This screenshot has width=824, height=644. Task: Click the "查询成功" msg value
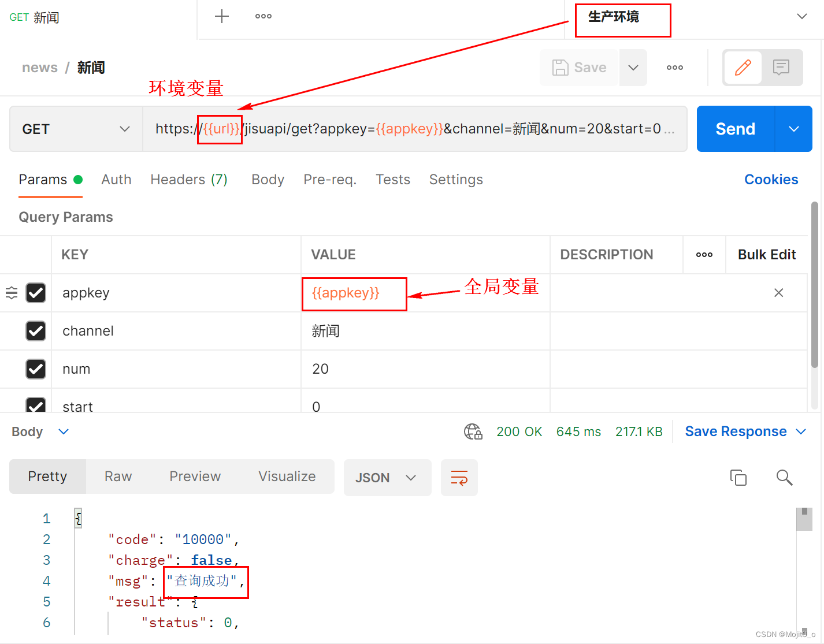tap(202, 581)
